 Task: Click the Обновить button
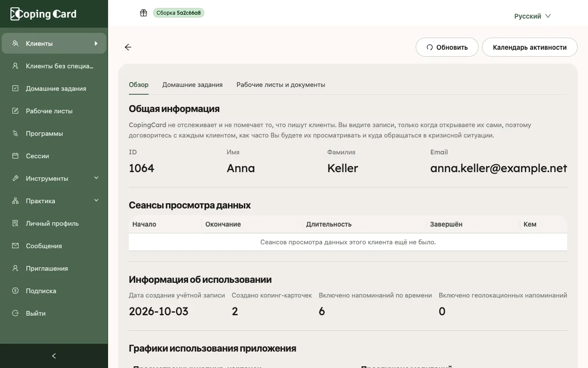pyautogui.click(x=447, y=47)
